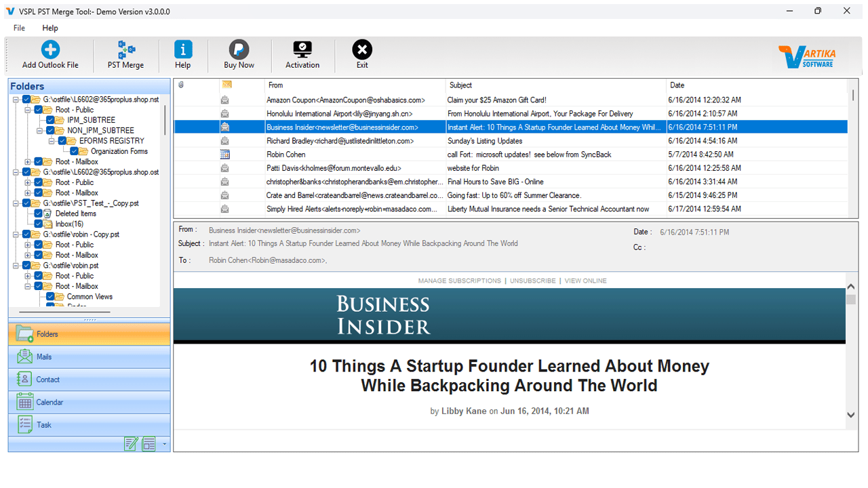Screen dimensions: 868x488
Task: Click the UNSUBSCRIBE link in email preview
Action: point(532,281)
